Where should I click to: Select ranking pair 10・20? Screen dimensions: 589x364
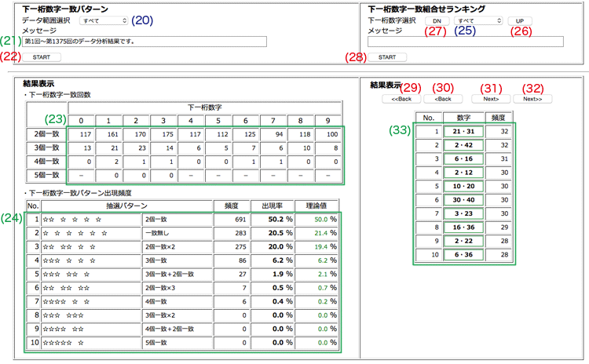(x=463, y=186)
